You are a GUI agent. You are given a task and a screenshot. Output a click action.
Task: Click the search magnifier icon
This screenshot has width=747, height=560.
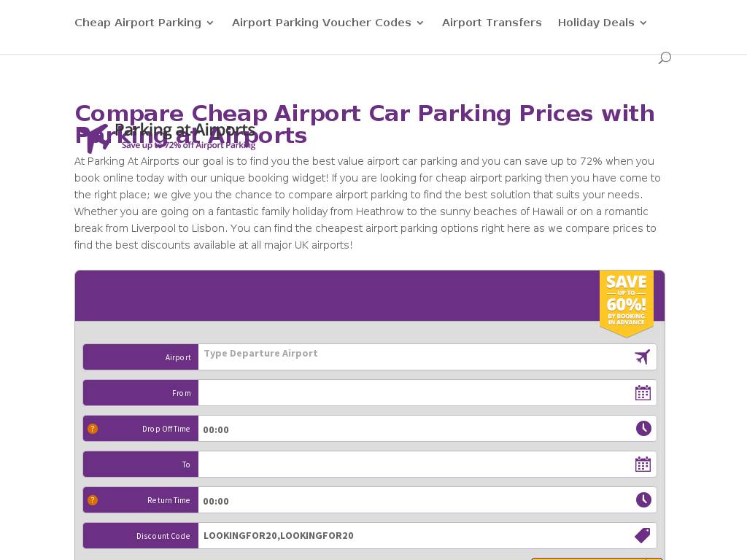tap(664, 58)
